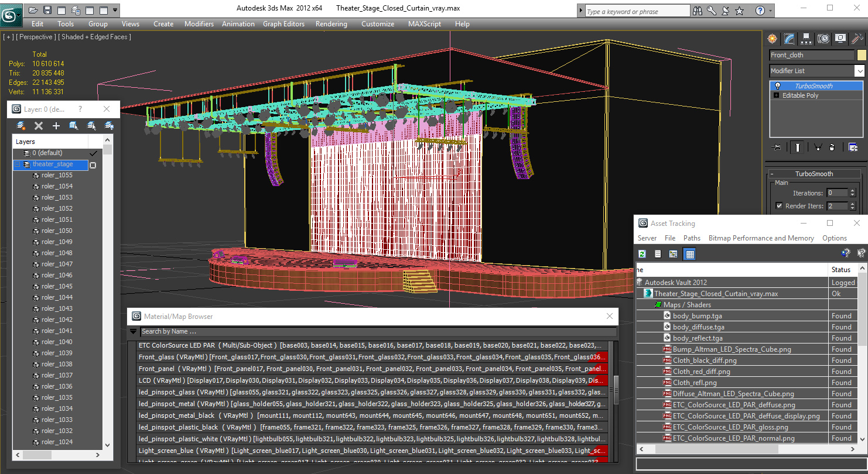Collapse the TurboSmooth rollout
868x474 pixels.
point(772,174)
